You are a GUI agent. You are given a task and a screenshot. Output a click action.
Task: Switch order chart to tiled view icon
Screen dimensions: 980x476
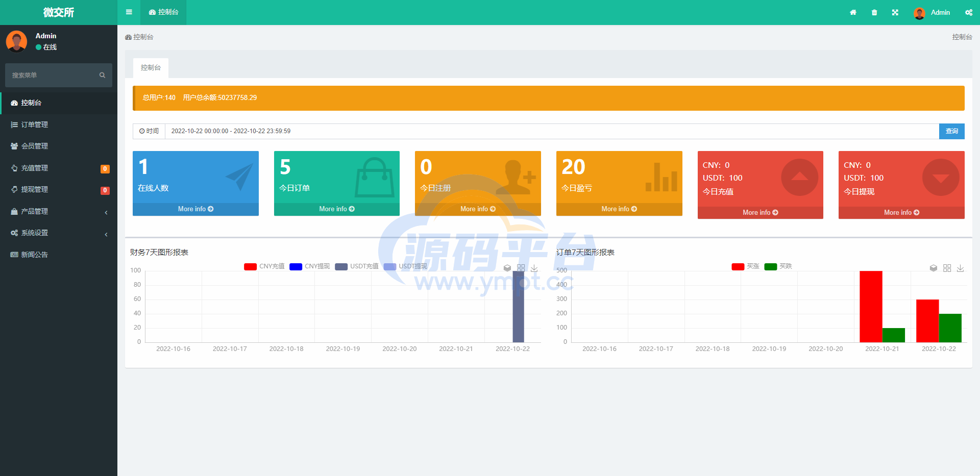coord(947,268)
